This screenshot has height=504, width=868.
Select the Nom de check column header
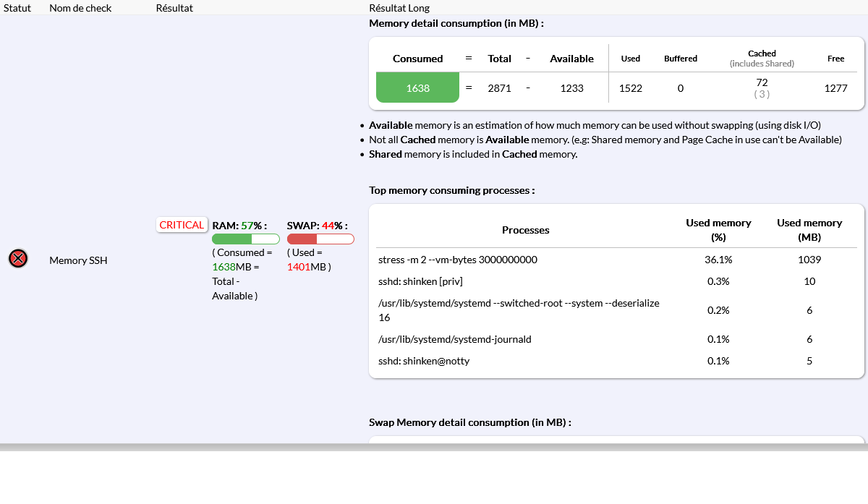(x=79, y=8)
